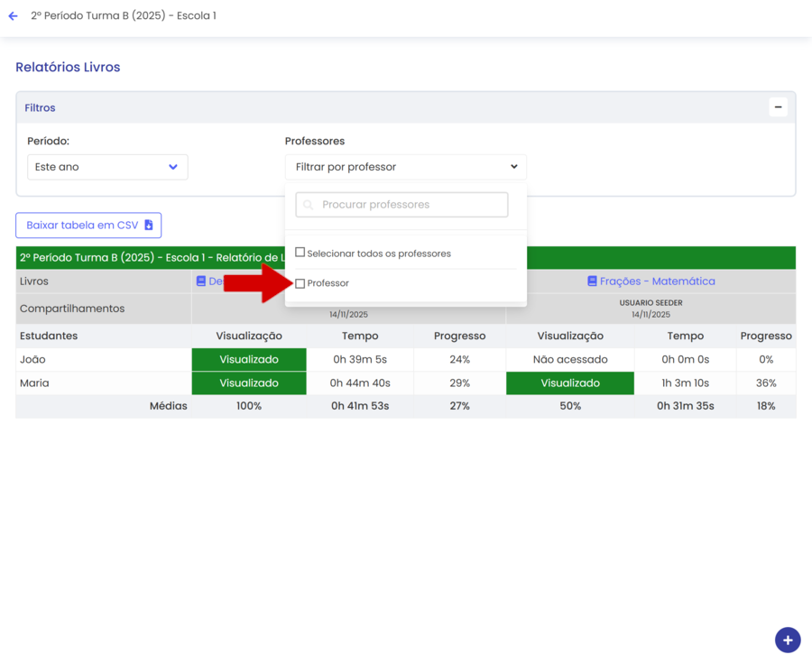
Task: Open the Período dropdown showing Este ano
Action: [107, 167]
